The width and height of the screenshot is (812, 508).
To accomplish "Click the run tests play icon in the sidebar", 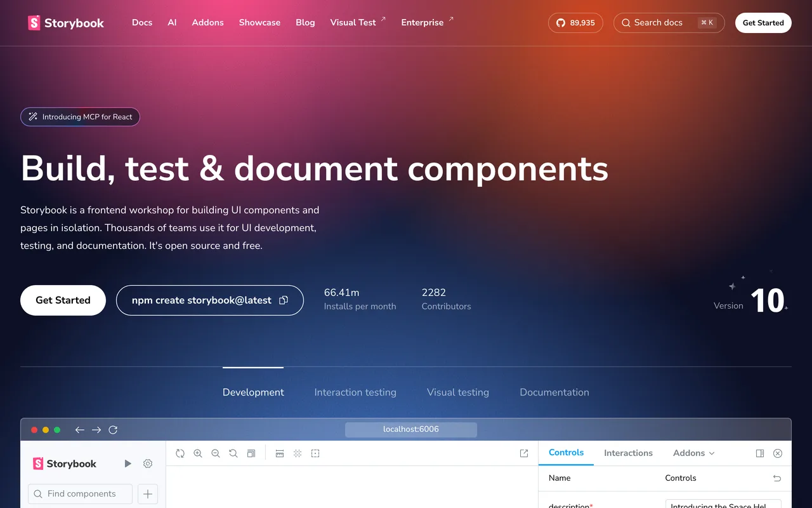I will 128,464.
